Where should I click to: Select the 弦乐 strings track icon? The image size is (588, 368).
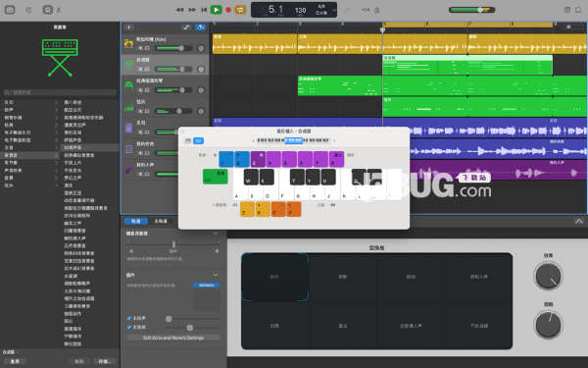pos(128,107)
